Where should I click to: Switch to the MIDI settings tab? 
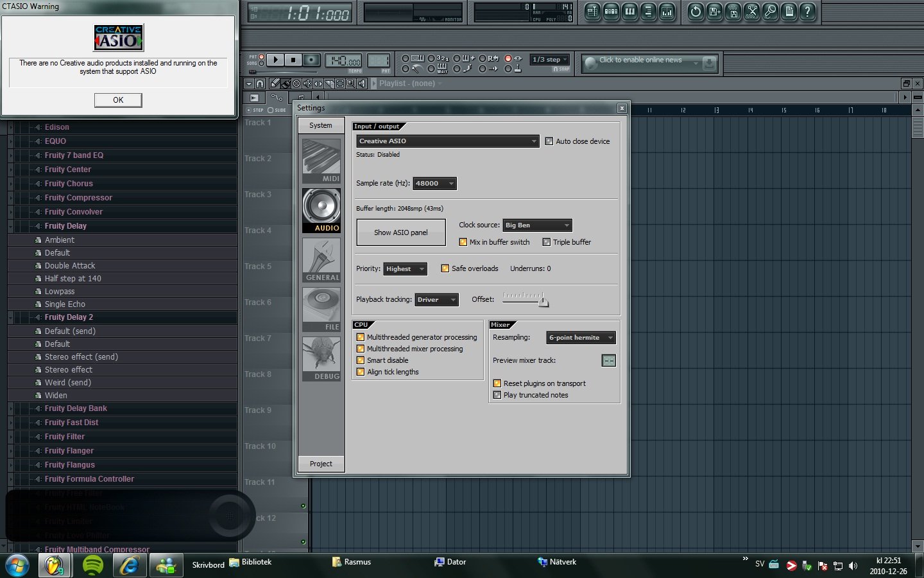click(x=321, y=161)
